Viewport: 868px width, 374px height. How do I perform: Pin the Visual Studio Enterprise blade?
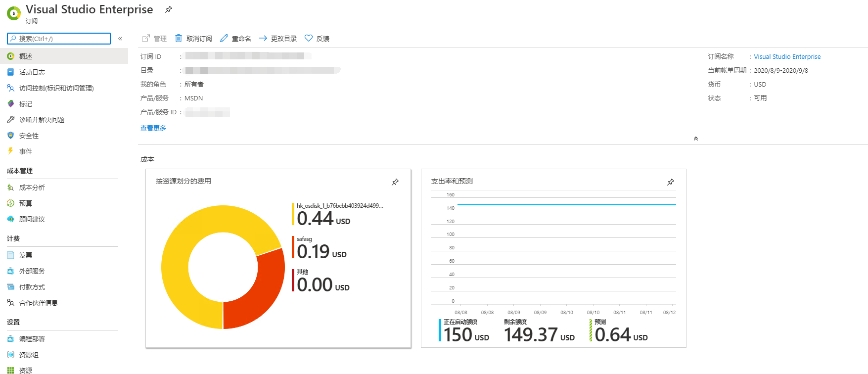(x=169, y=9)
